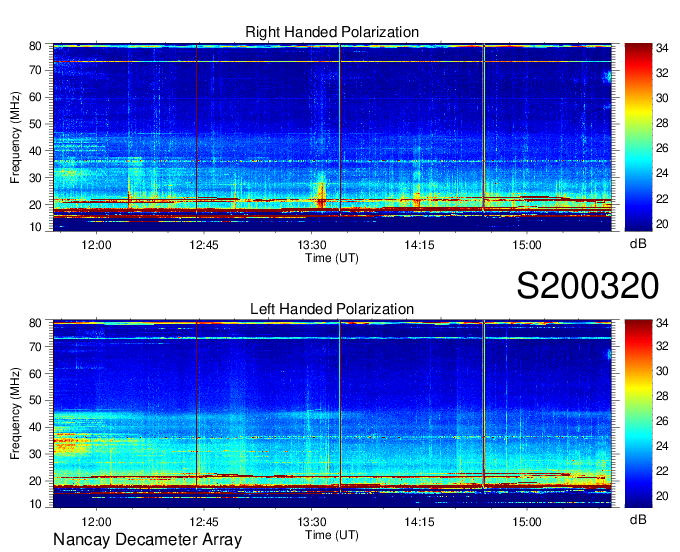Click inside the Right Handed Polarization spectrogram

coord(332,137)
